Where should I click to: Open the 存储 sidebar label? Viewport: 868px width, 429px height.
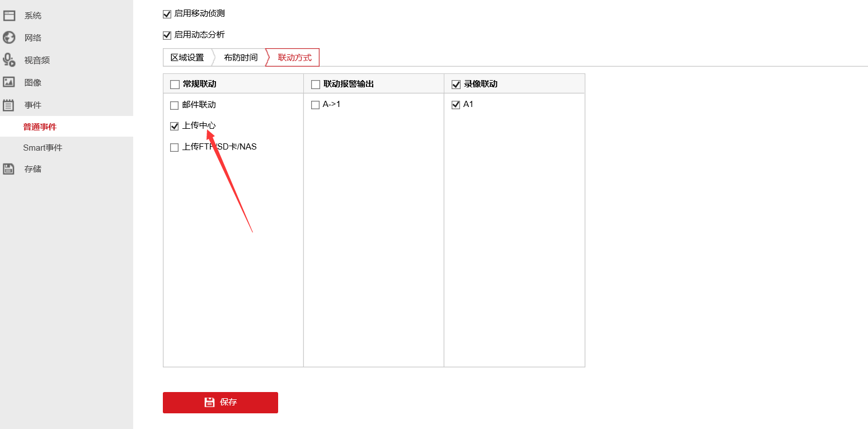33,169
